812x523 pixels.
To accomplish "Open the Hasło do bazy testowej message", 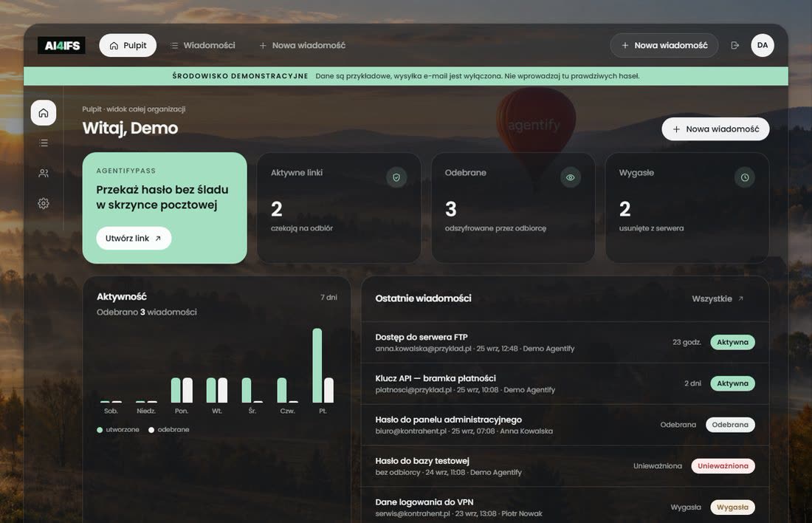I will point(565,466).
